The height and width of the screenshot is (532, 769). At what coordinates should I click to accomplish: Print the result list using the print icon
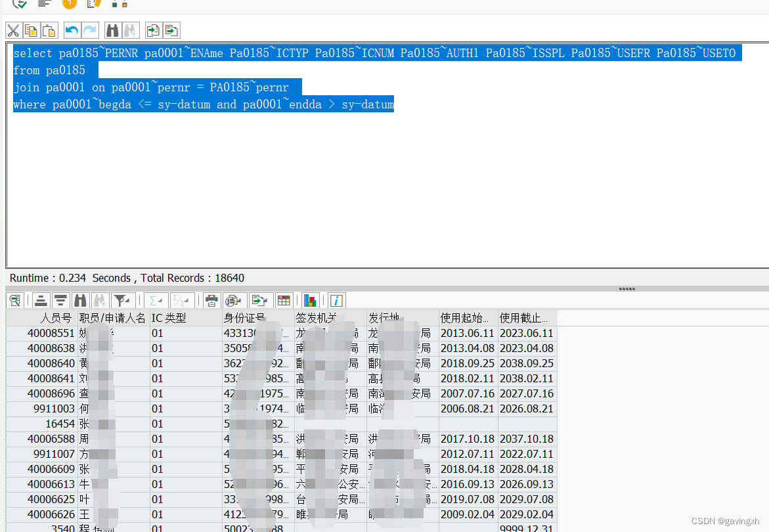tap(211, 300)
